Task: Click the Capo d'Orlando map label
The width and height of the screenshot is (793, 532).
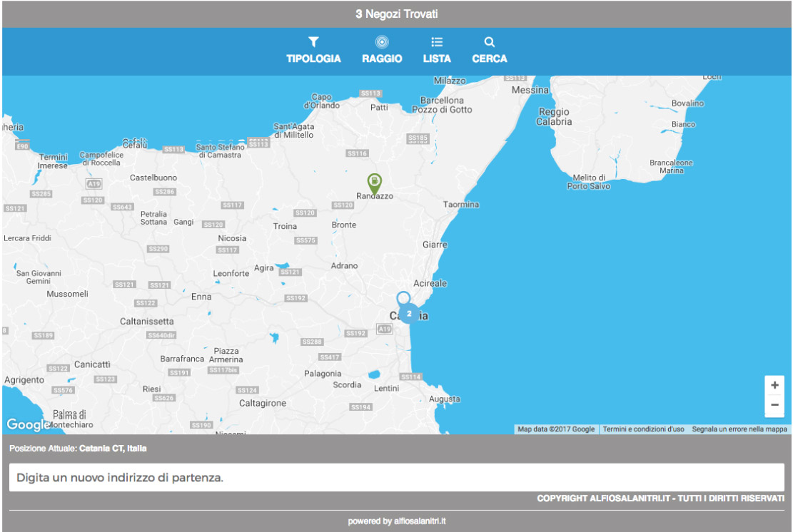Action: point(322,101)
